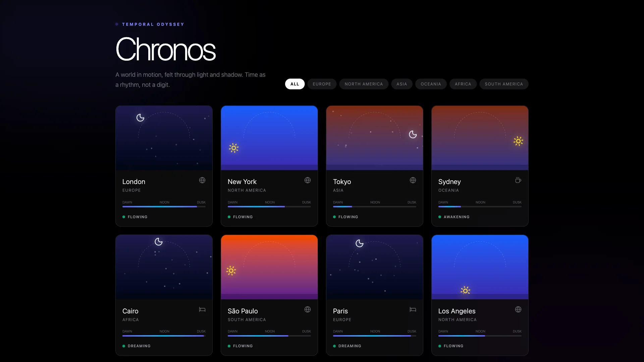Click the sun icon in Sydney's sky

[518, 141]
